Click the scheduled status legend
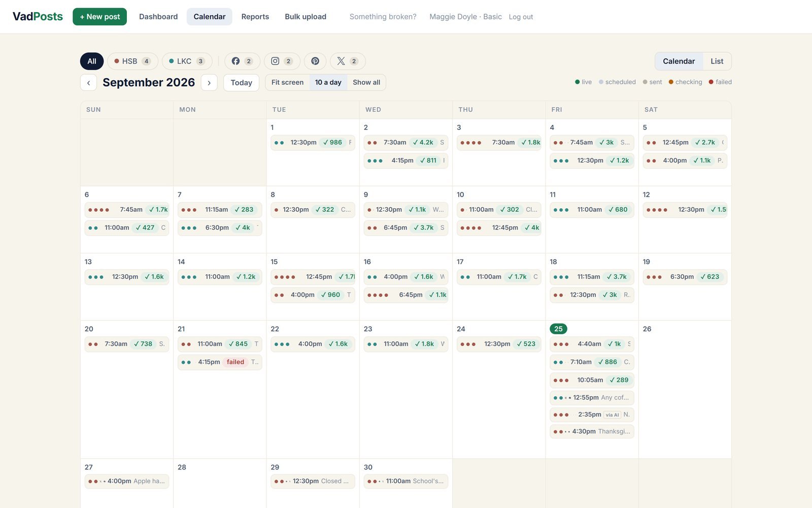 click(617, 82)
